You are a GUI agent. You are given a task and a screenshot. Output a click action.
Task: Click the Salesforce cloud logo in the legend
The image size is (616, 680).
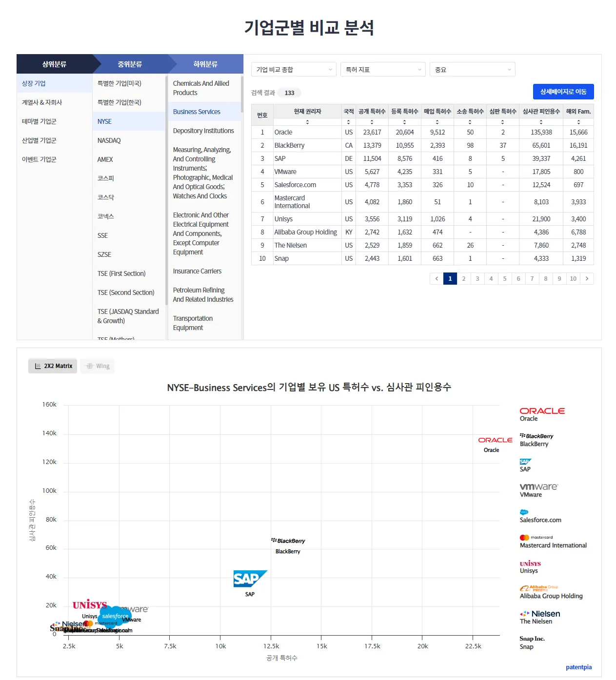(524, 512)
